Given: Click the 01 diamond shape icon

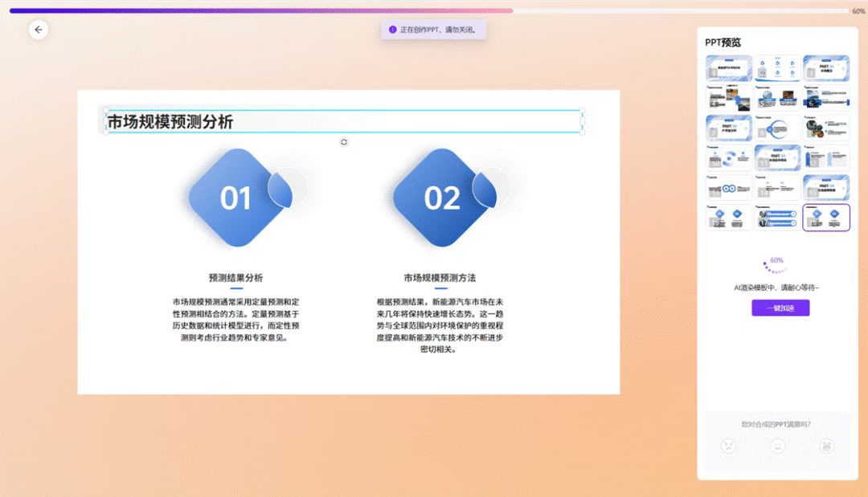Looking at the screenshot, I should tap(236, 198).
